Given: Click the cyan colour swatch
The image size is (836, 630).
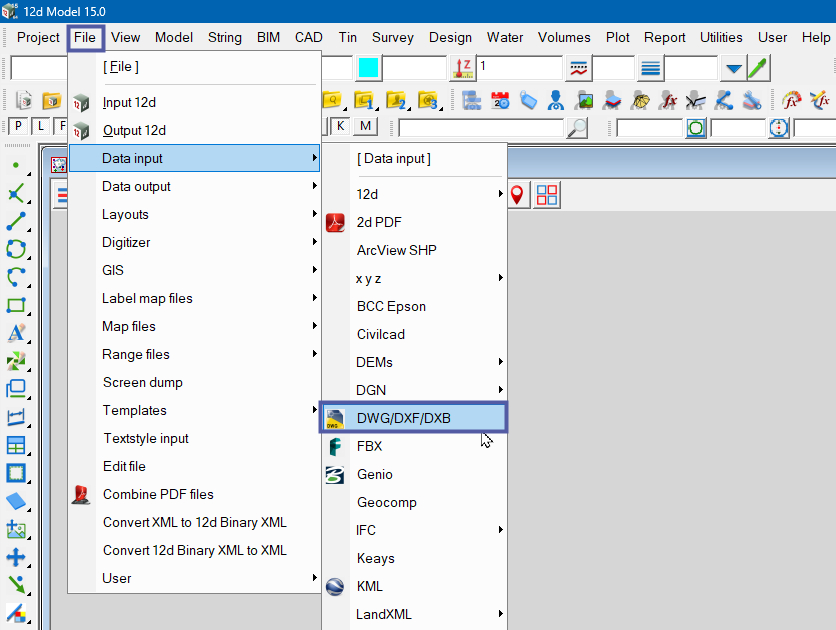Looking at the screenshot, I should click(368, 68).
